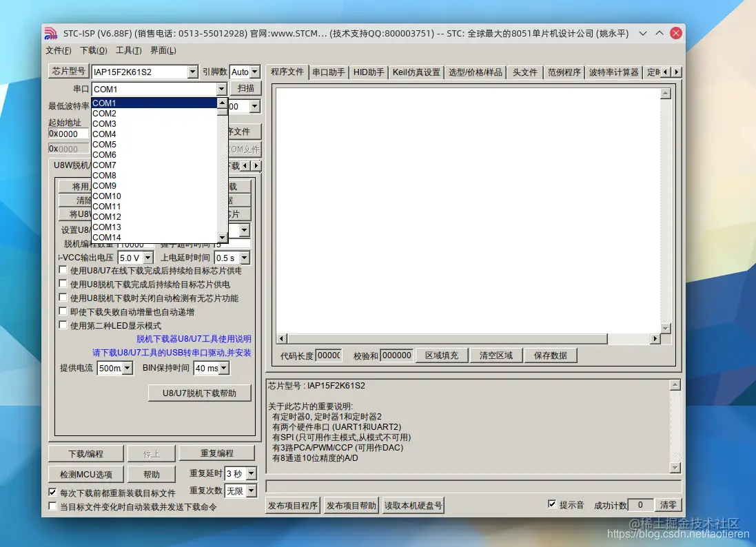Open supply current 500m dropdown
756x547 pixels.
click(127, 368)
